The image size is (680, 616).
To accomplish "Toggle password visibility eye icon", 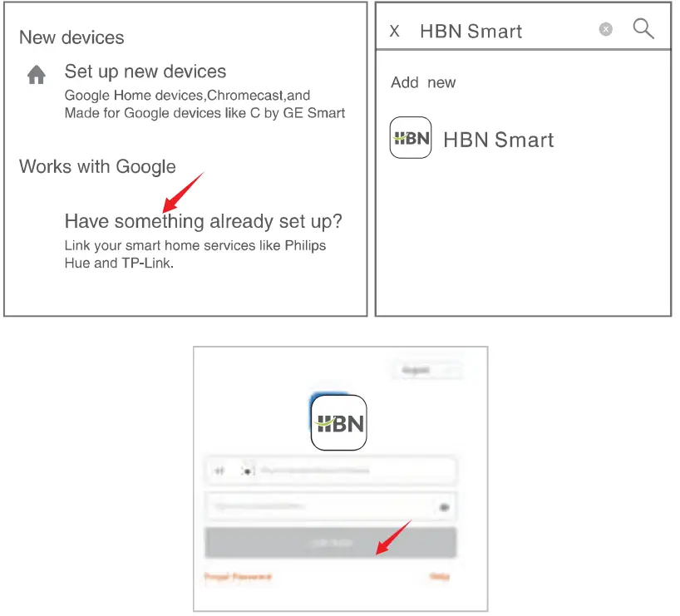I will click(x=444, y=507).
